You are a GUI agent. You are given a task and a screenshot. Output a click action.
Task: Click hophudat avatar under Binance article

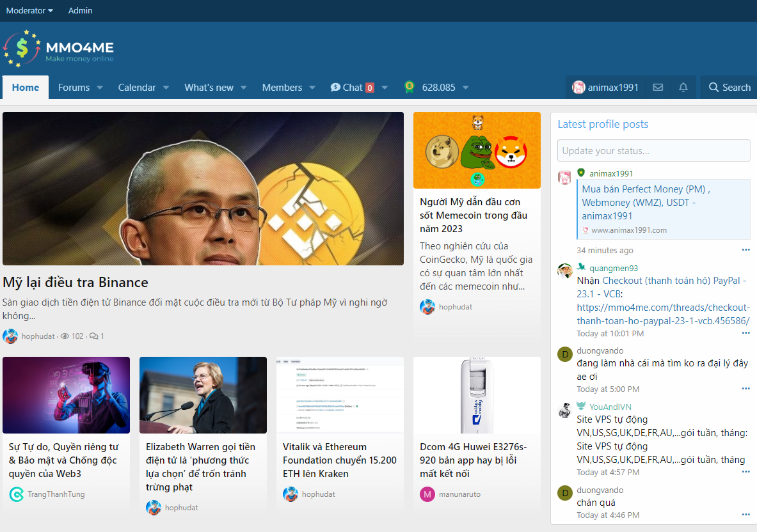10,336
